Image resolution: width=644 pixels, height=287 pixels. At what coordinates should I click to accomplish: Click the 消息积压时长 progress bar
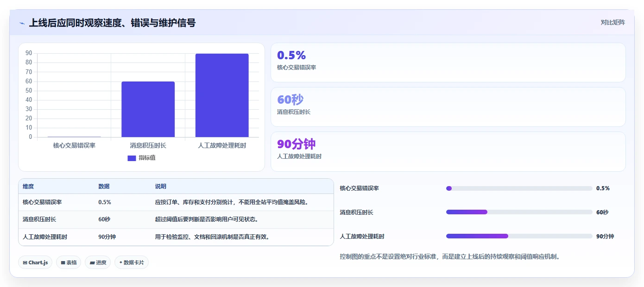pyautogui.click(x=519, y=212)
